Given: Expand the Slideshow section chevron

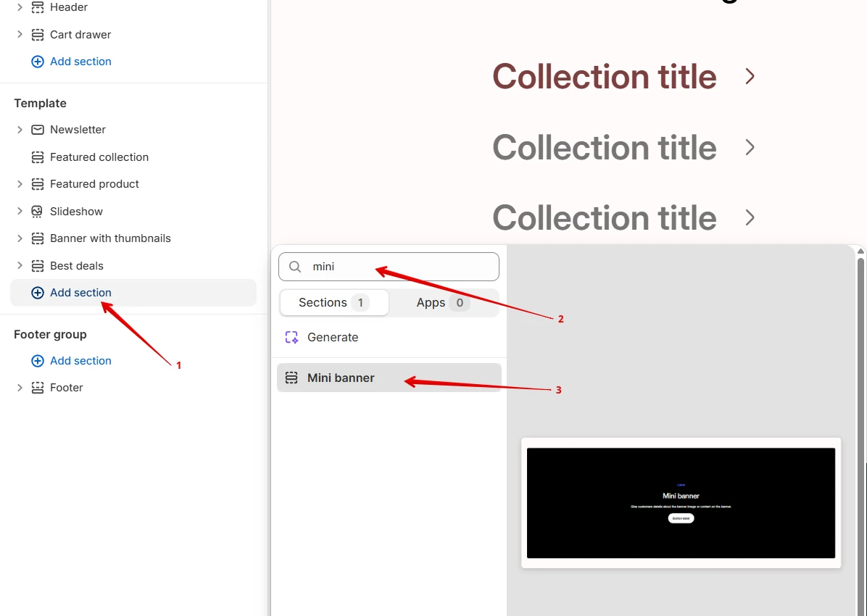Looking at the screenshot, I should [x=20, y=211].
